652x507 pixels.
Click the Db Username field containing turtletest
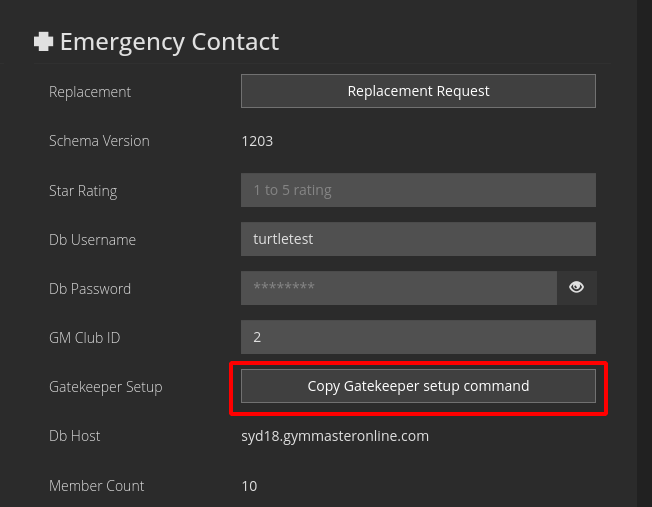(418, 239)
